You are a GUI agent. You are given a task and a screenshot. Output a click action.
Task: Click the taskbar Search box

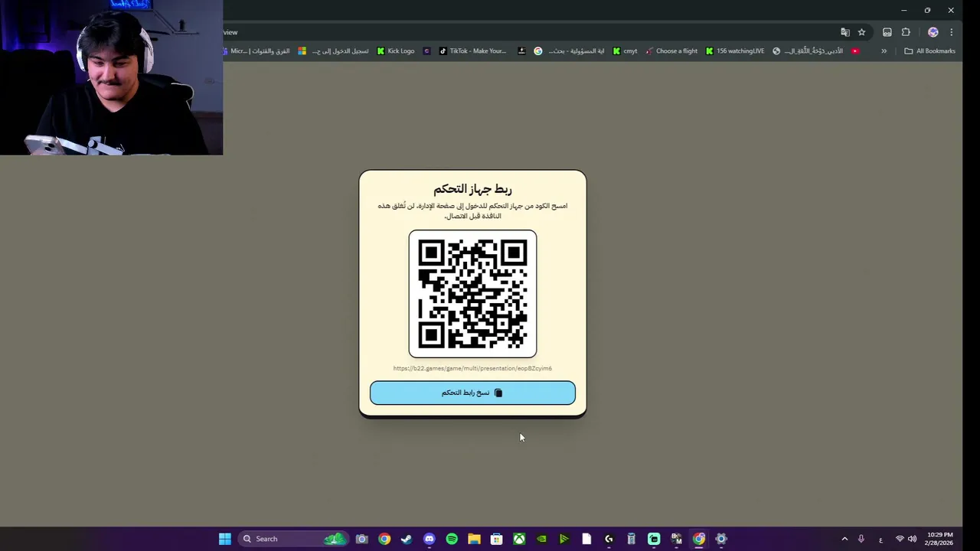point(294,539)
